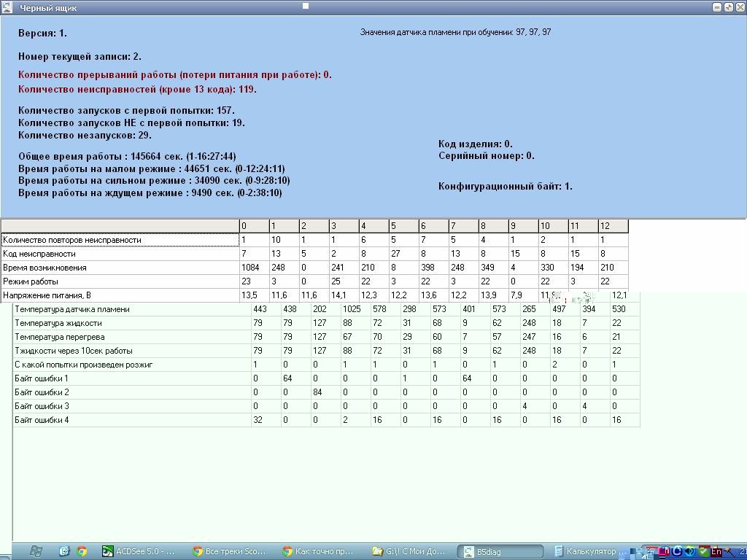
Task: Click the 'Время возникновения' row label
Action: (x=120, y=268)
